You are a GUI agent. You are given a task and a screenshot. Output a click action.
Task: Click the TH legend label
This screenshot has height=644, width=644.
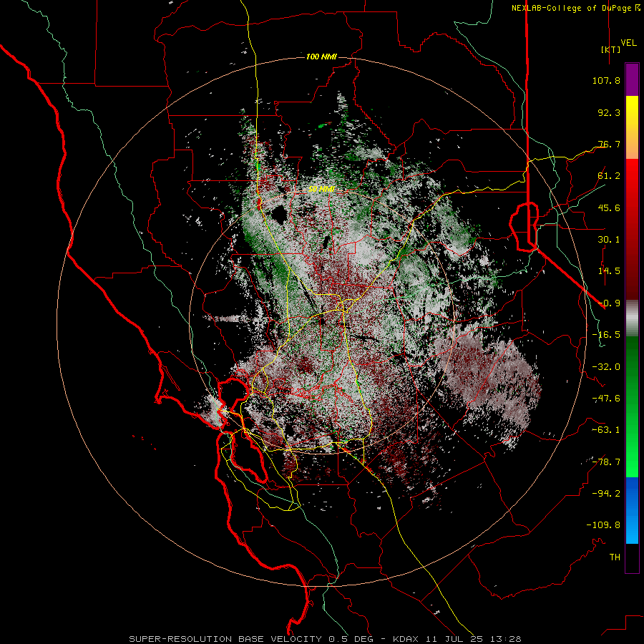[x=615, y=557]
